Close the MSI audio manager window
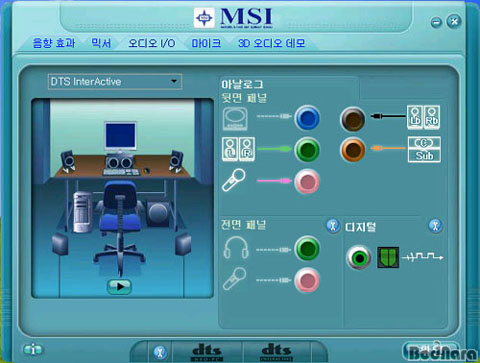Screen dimensions: 480x363 pyautogui.click(x=454, y=22)
